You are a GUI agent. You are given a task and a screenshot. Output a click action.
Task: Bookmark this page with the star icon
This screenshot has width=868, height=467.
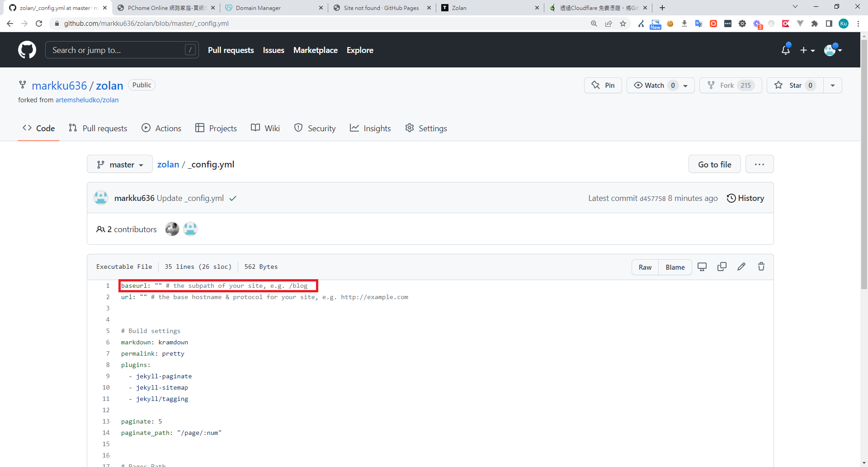tap(623, 24)
